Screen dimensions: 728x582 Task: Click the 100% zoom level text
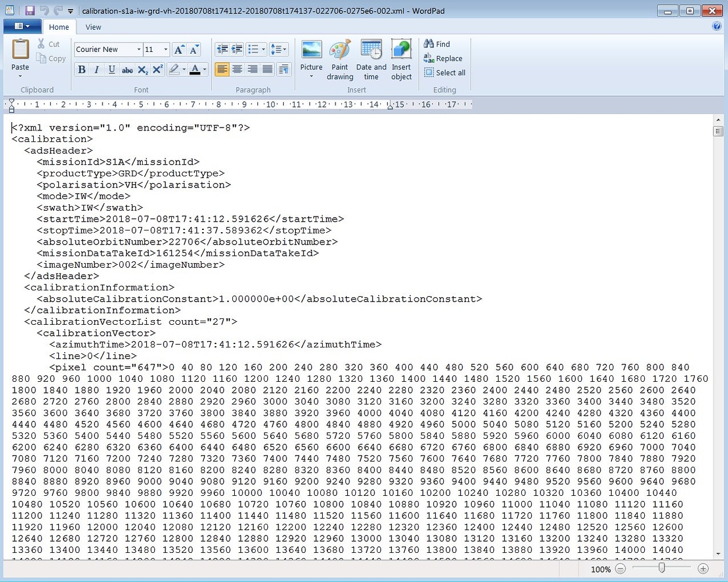pos(600,569)
